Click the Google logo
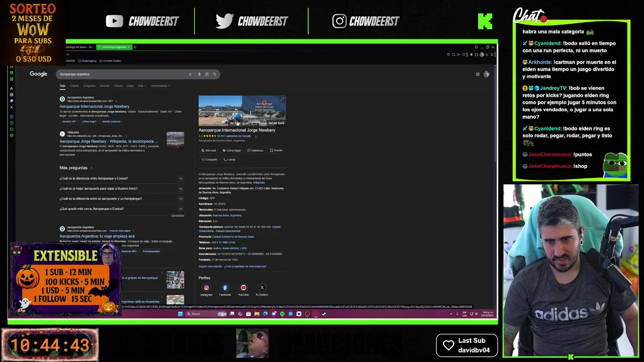Screen dimensions: 644x362 pyautogui.click(x=38, y=74)
